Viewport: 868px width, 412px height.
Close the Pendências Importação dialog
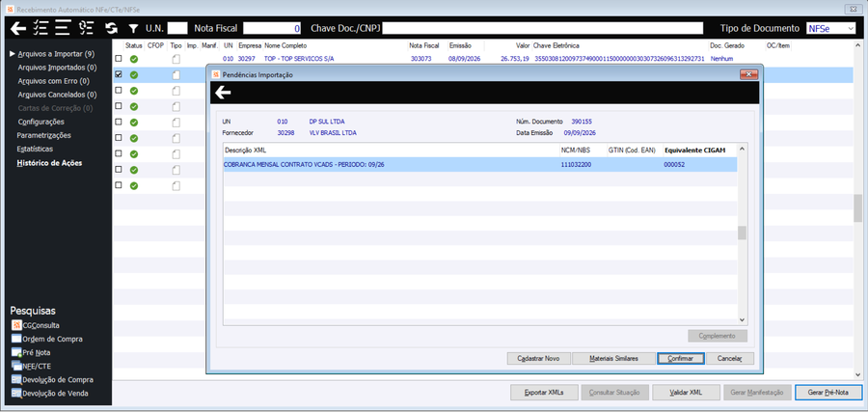click(748, 74)
